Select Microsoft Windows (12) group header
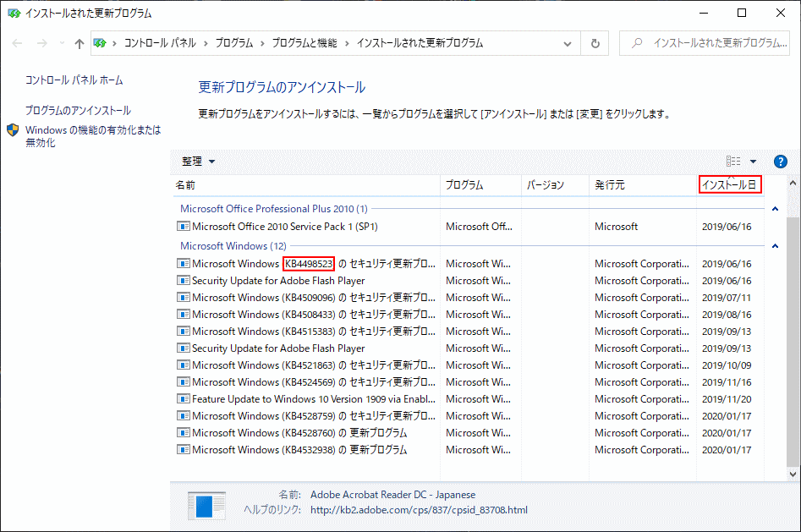 point(233,246)
